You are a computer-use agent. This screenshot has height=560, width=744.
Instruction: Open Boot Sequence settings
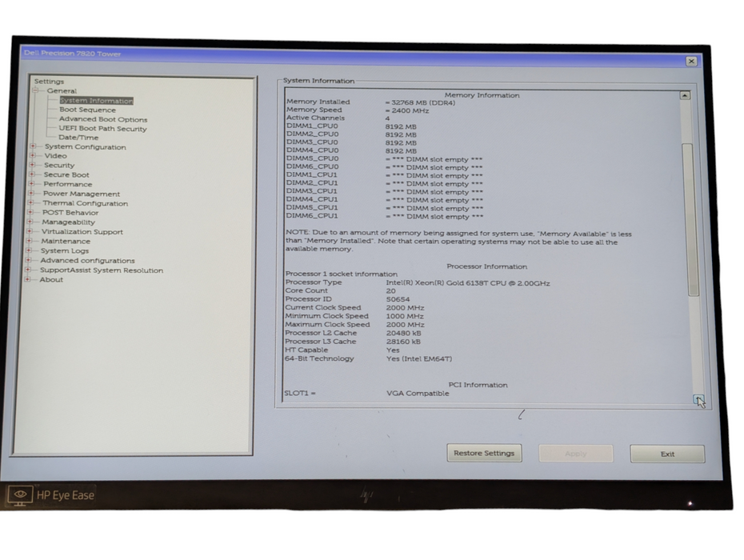tap(87, 110)
